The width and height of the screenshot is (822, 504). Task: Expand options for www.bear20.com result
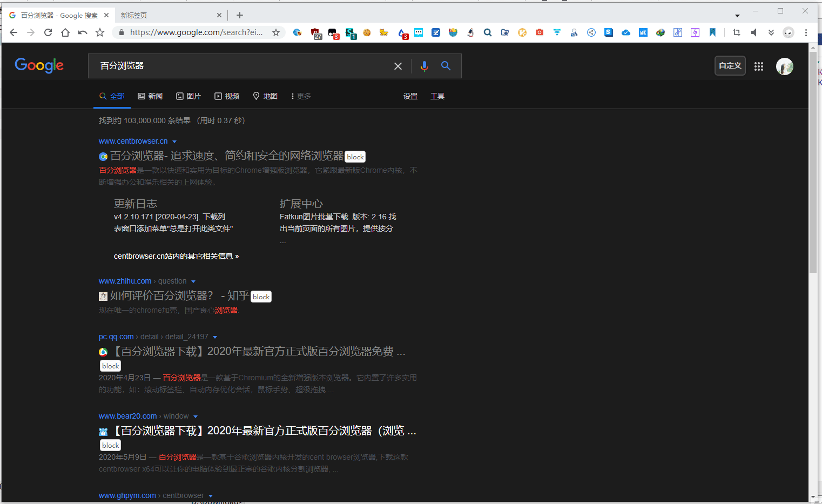click(196, 416)
